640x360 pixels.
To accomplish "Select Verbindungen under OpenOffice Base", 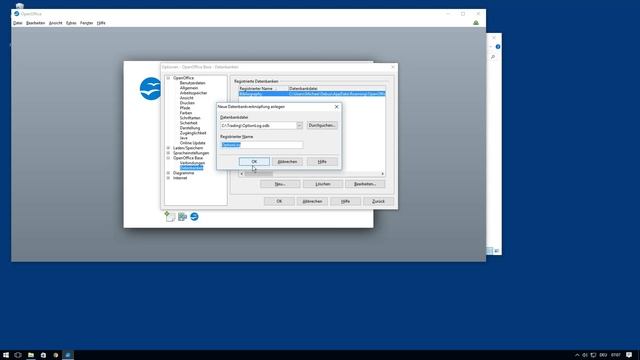I will click(192, 163).
